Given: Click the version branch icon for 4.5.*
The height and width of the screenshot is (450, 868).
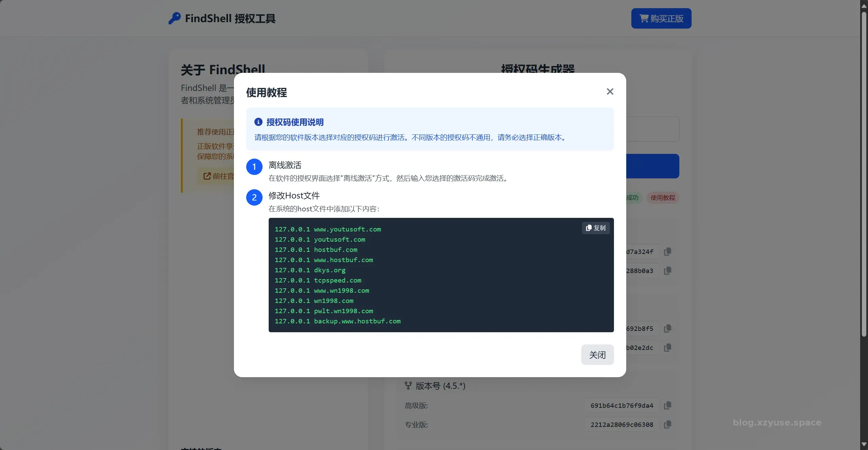Looking at the screenshot, I should (x=408, y=386).
